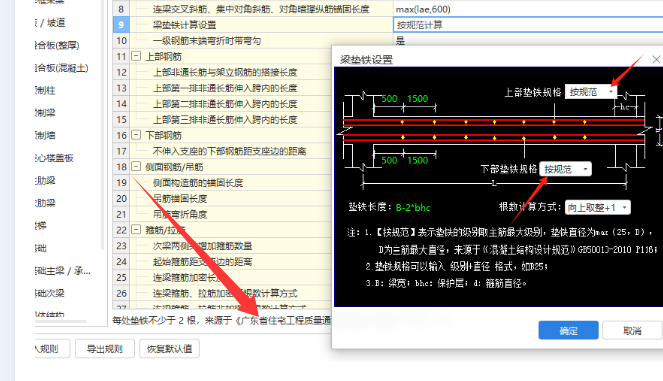Close the 梁垫铁设置 dialog

pos(656,60)
